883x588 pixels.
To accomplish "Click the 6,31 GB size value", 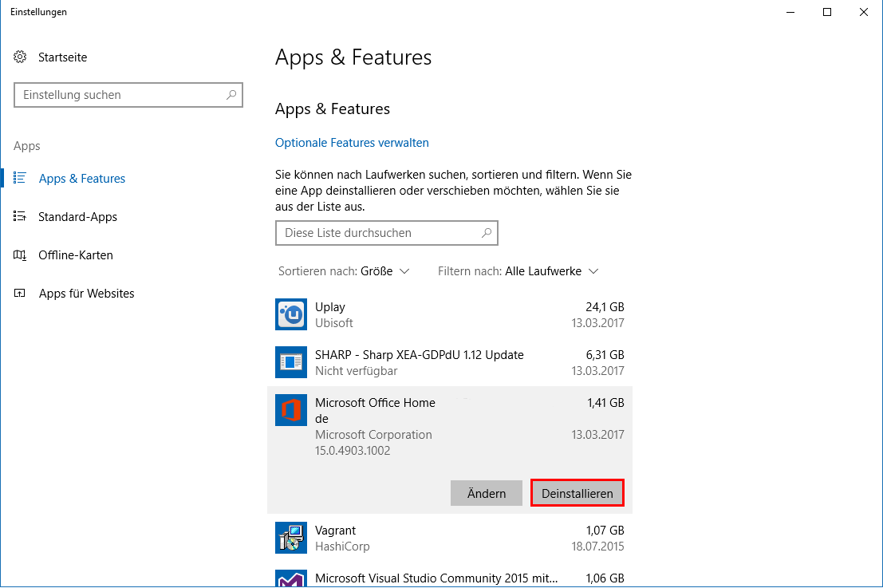I will click(605, 355).
